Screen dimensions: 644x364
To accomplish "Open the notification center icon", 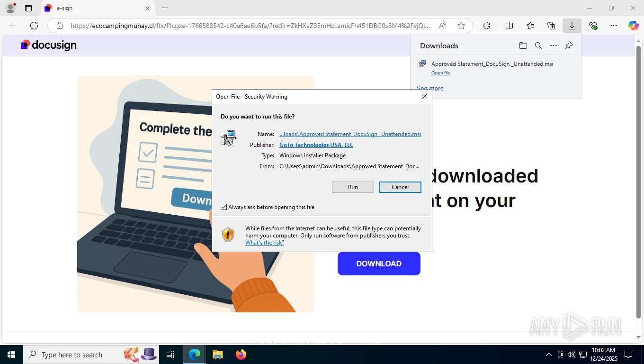I will 628,355.
